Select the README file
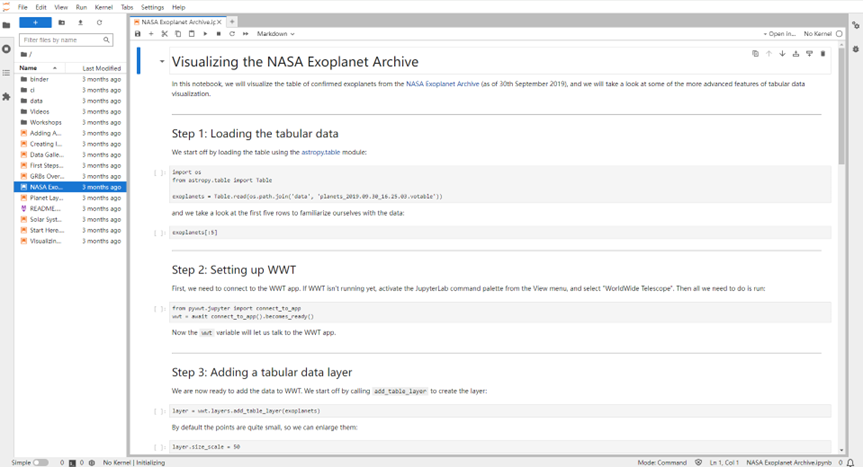This screenshot has width=863, height=467. click(70, 208)
